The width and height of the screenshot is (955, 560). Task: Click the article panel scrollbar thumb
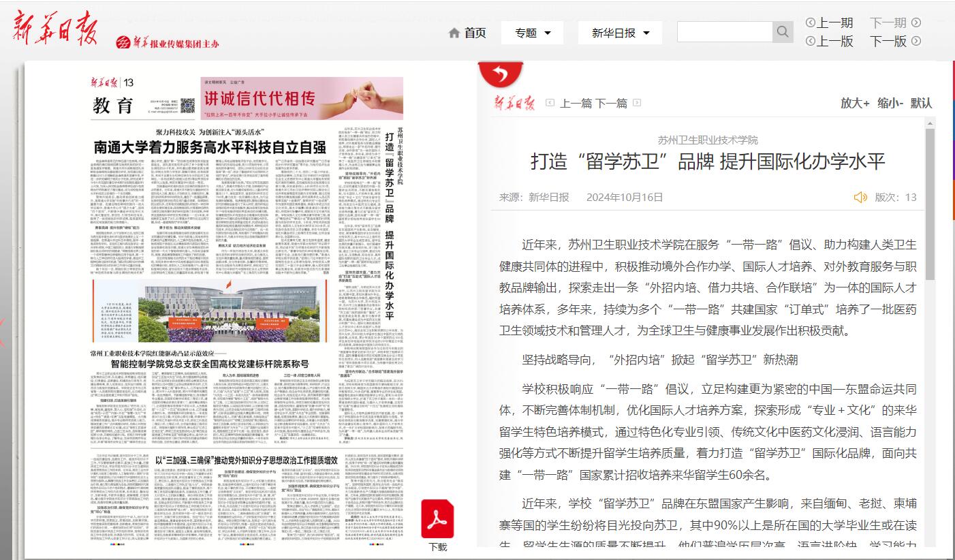[x=929, y=205]
